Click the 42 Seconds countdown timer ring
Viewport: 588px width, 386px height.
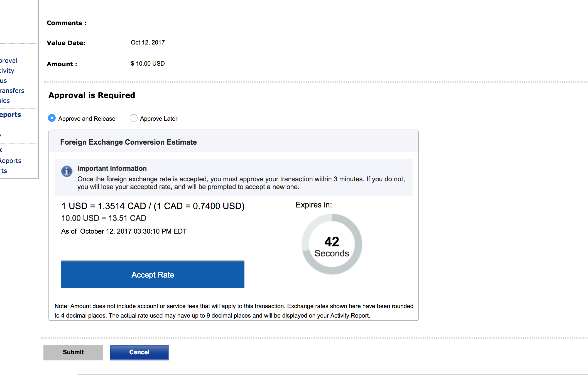click(x=332, y=244)
